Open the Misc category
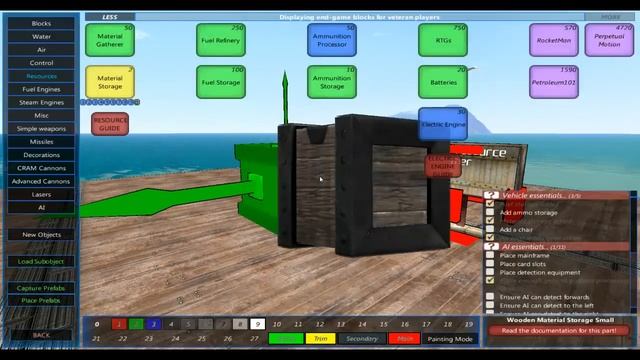This screenshot has height=360, width=640. (41, 116)
